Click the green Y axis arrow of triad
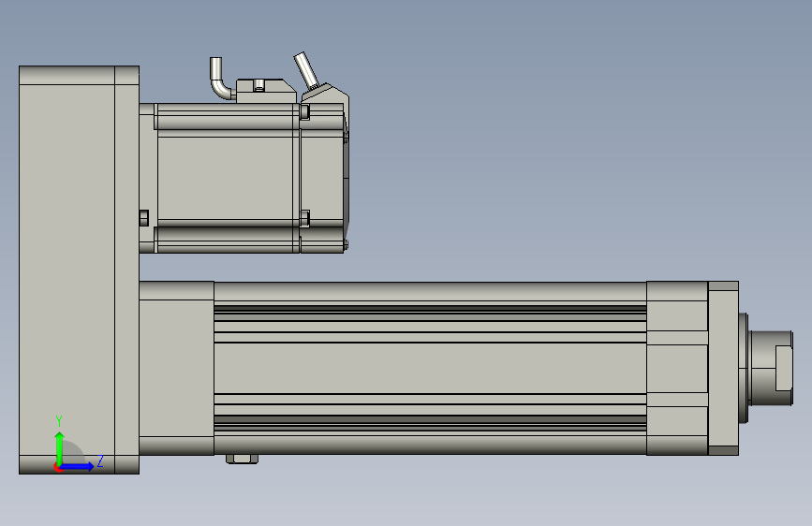The width and height of the screenshot is (812, 526). coord(59,448)
